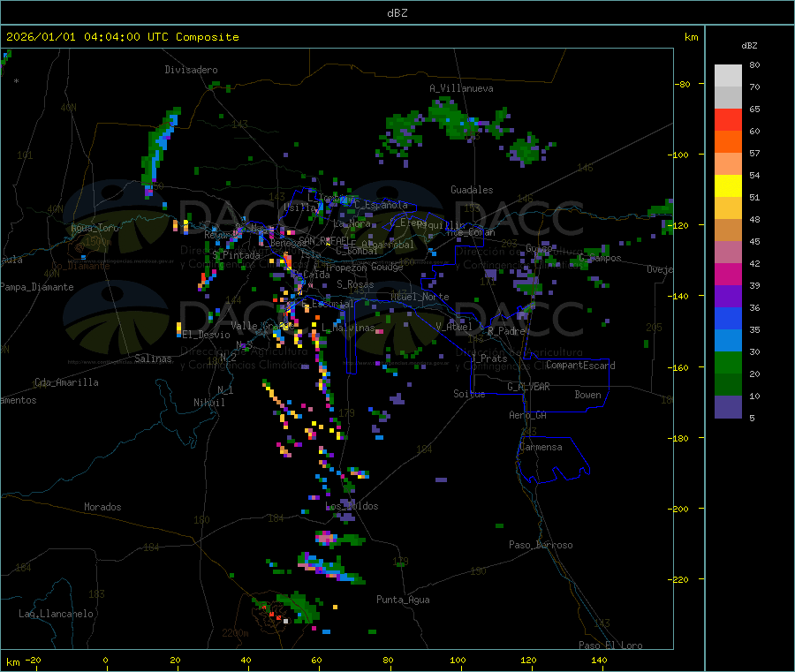Click the violet 5-10 dBZ legend swatch
The height and width of the screenshot is (672, 795).
coord(728,406)
